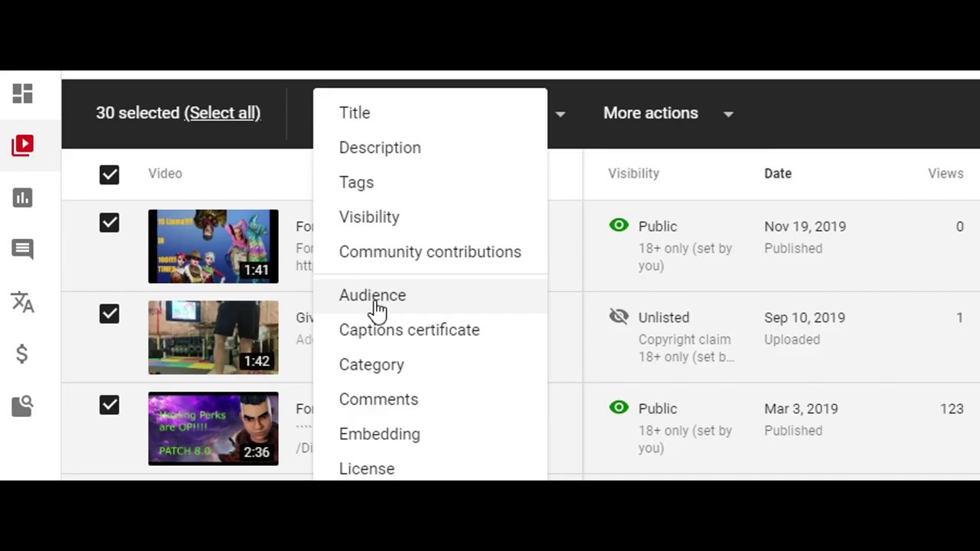This screenshot has height=551, width=980.
Task: Click the Visibility column header
Action: pyautogui.click(x=633, y=174)
